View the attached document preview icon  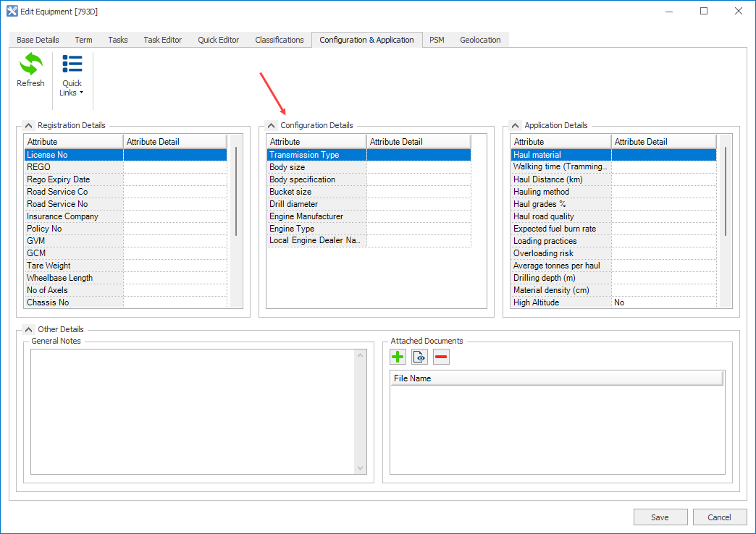(419, 357)
